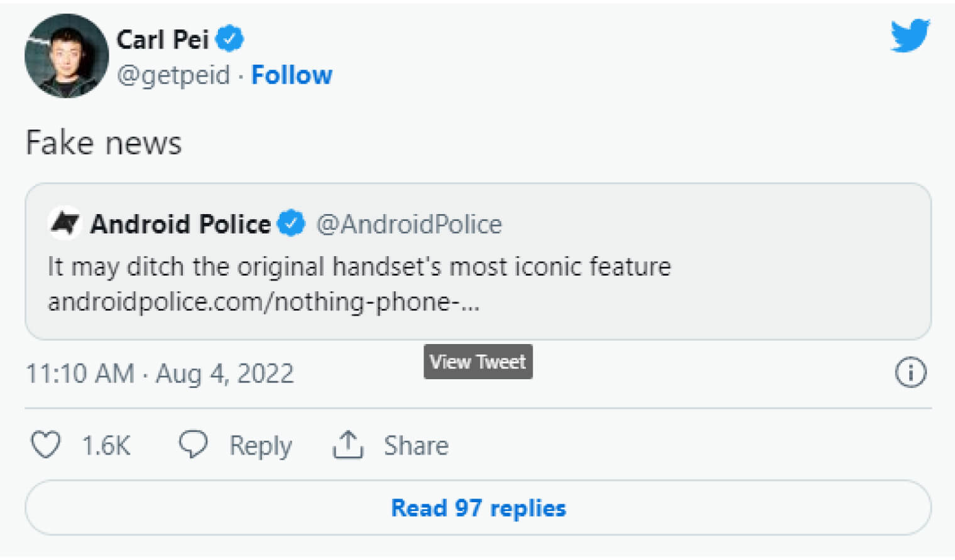Click Android Police verified badge

(291, 223)
